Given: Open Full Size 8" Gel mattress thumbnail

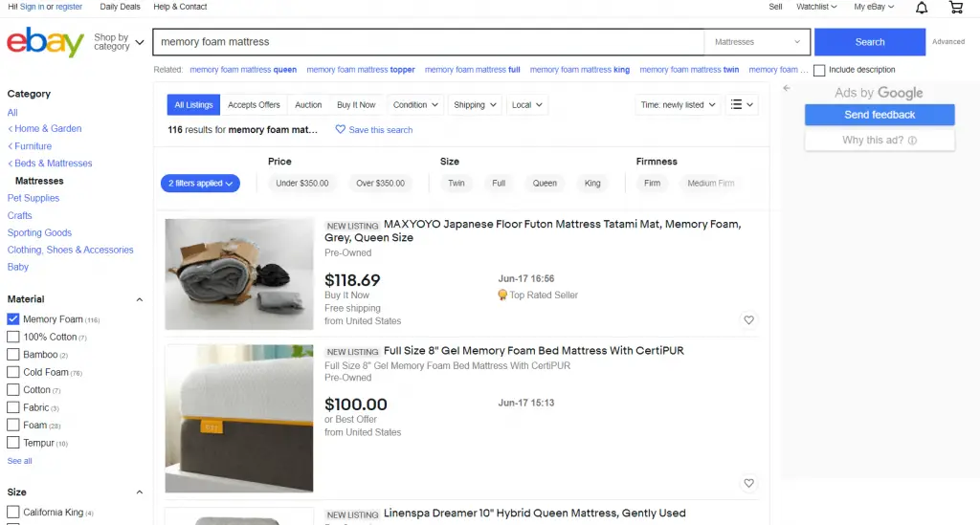Looking at the screenshot, I should pos(238,418).
